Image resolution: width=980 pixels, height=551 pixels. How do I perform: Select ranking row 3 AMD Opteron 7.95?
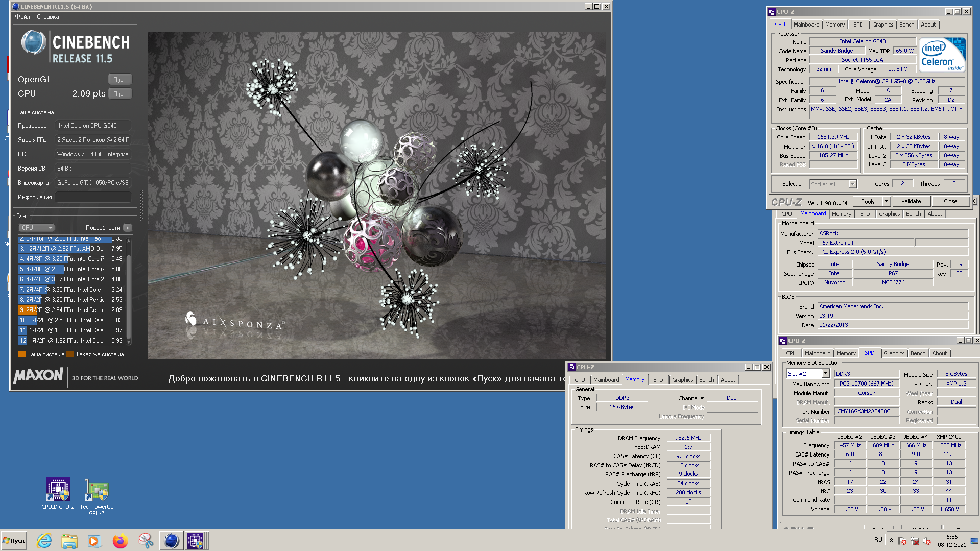[x=71, y=249]
